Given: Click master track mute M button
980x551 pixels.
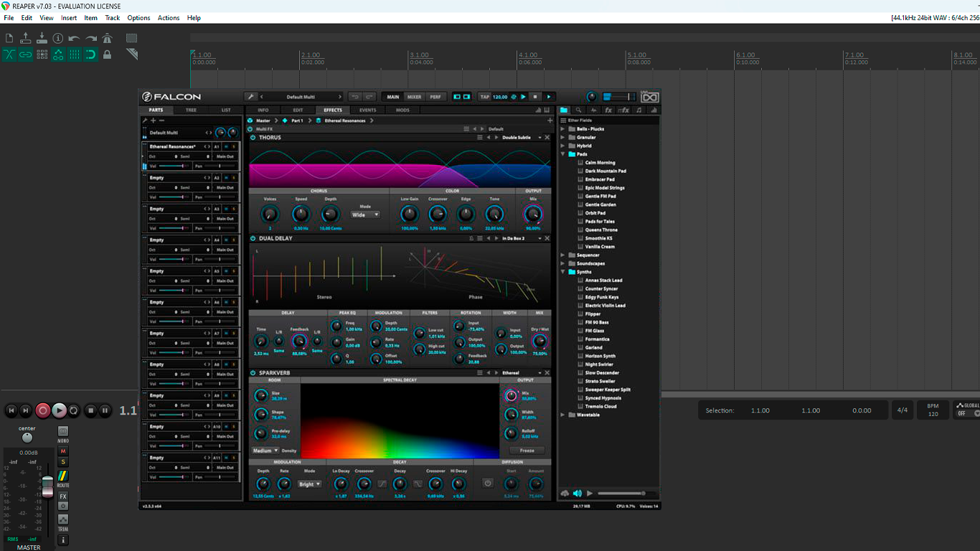Looking at the screenshot, I should pyautogui.click(x=63, y=451).
